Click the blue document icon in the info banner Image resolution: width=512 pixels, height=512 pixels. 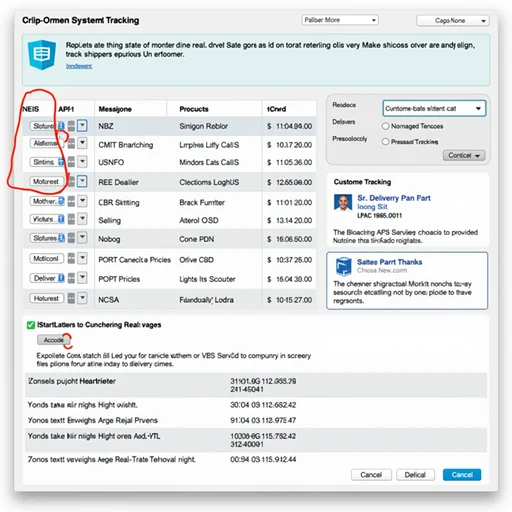(x=42, y=55)
